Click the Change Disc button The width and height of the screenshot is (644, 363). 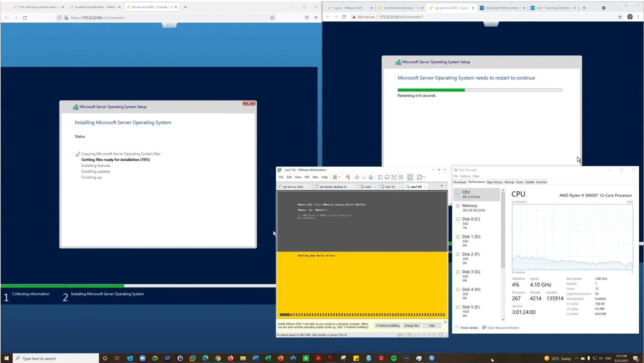[x=411, y=326]
